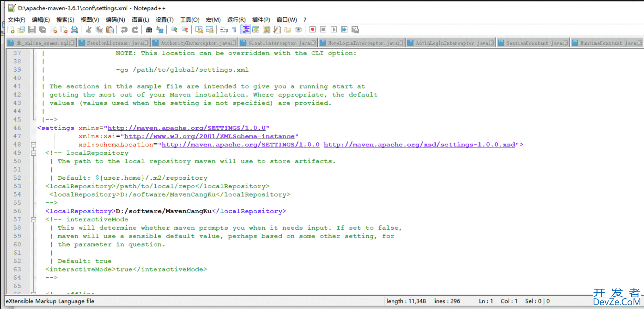Click the Save Recorded Macro icon
The width and height of the screenshot is (644, 309).
355,30
